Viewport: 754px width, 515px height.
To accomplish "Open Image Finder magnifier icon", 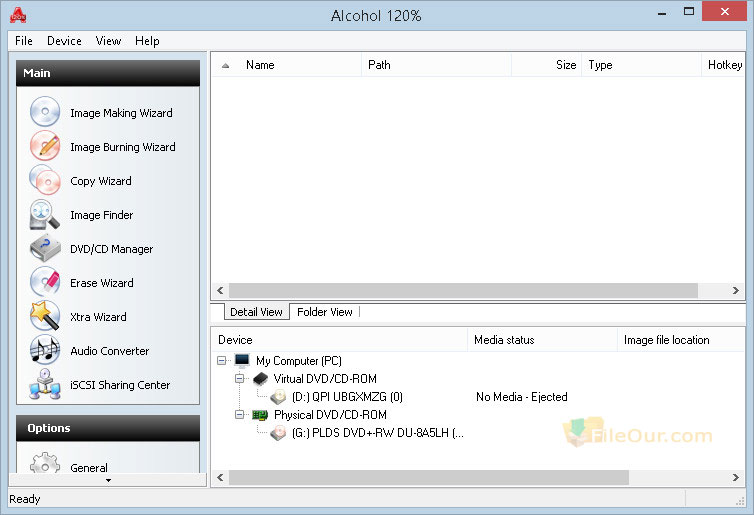I will coord(45,214).
